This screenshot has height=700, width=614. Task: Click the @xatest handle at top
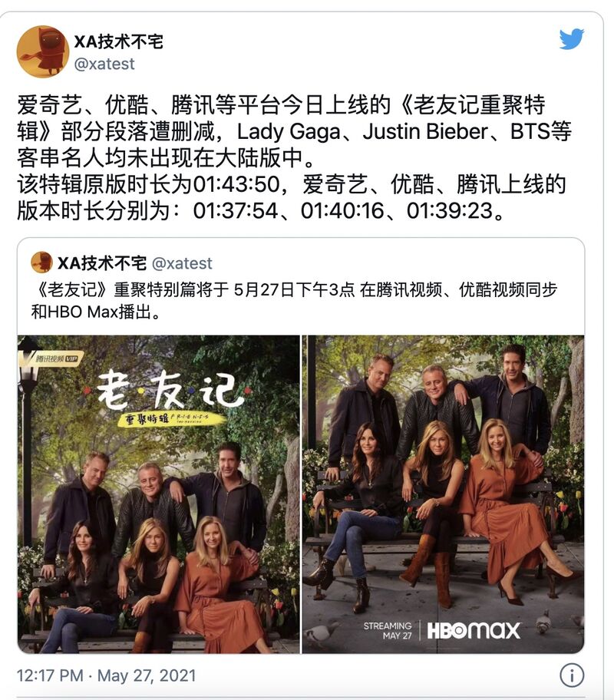tap(104, 64)
